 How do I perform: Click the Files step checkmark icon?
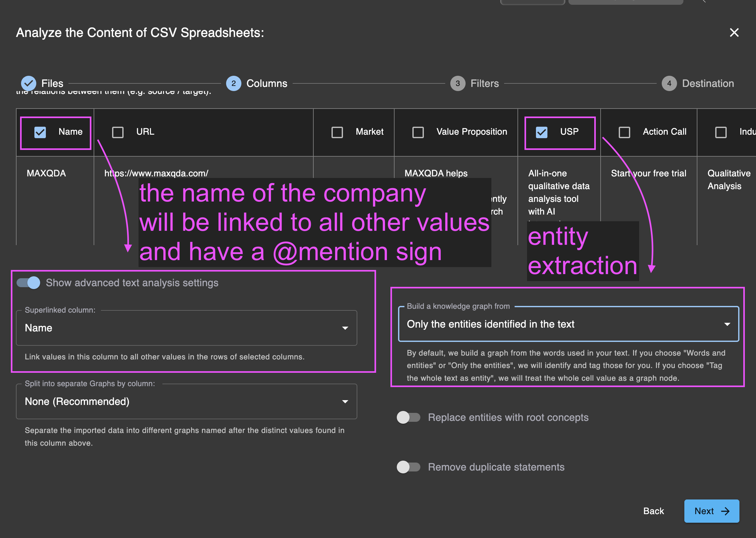(29, 83)
